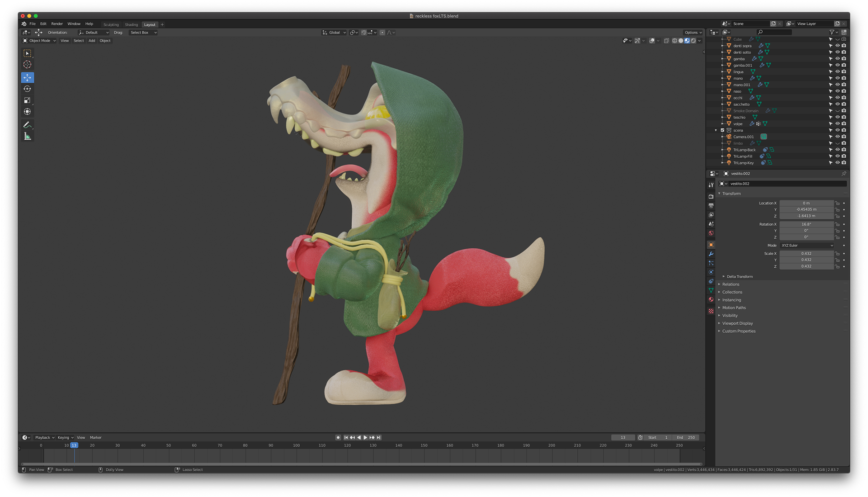Activate the Annotate pencil tool
Screen dimensions: 868x497
(28, 125)
